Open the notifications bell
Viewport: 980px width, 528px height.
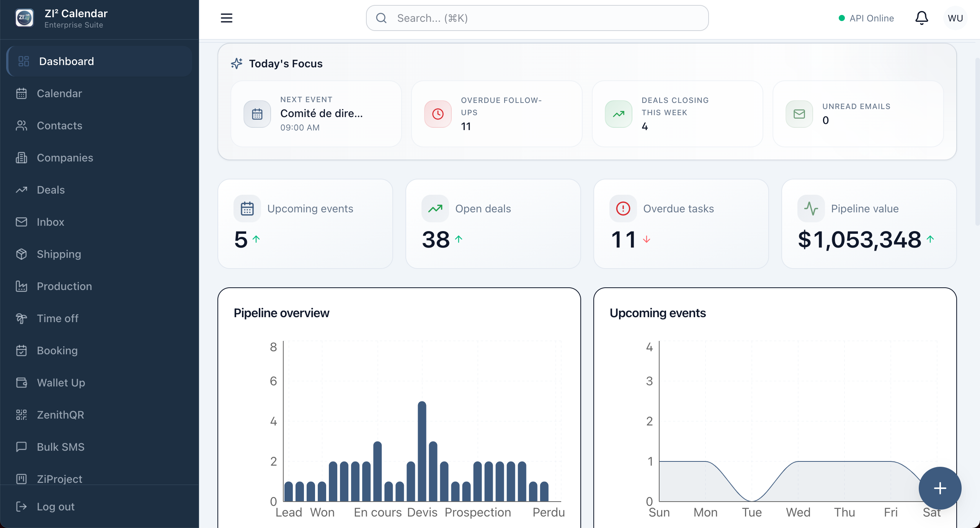pyautogui.click(x=921, y=18)
